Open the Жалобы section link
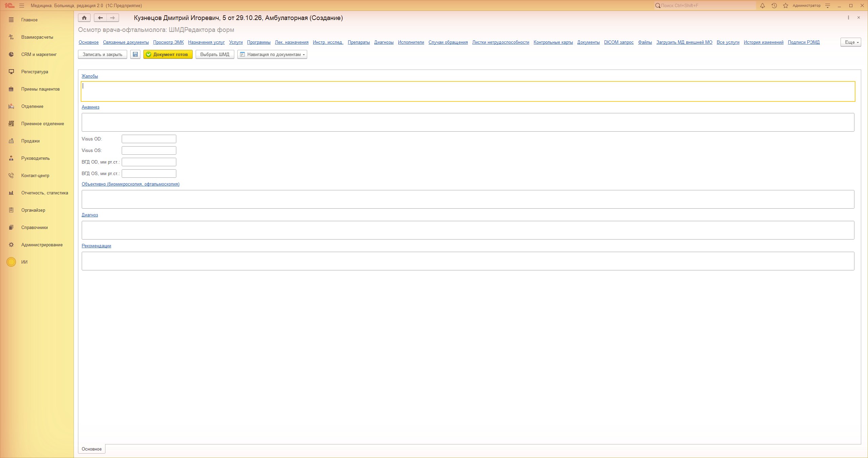This screenshot has height=458, width=868. (90, 76)
